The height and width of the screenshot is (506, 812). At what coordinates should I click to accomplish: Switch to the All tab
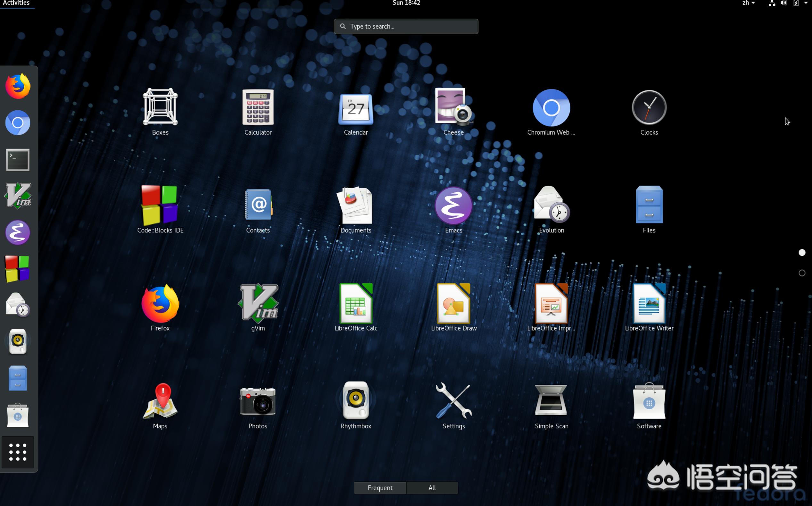pyautogui.click(x=432, y=488)
